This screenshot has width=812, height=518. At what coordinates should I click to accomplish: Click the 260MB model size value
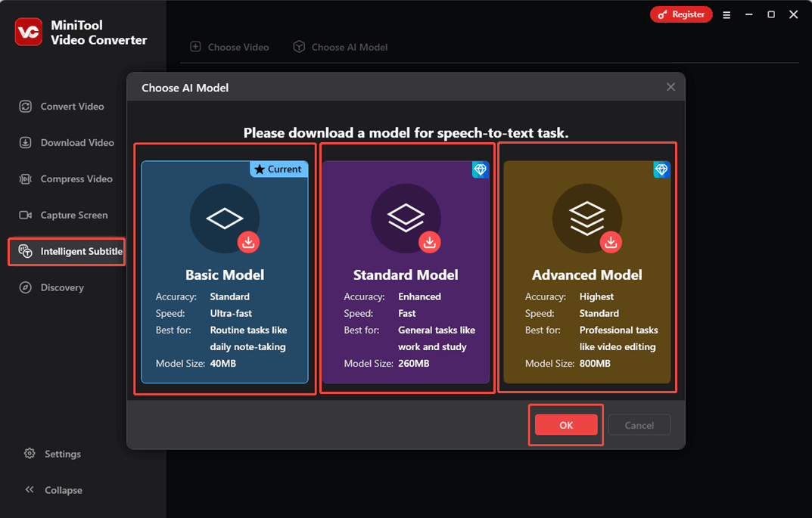pyautogui.click(x=413, y=363)
